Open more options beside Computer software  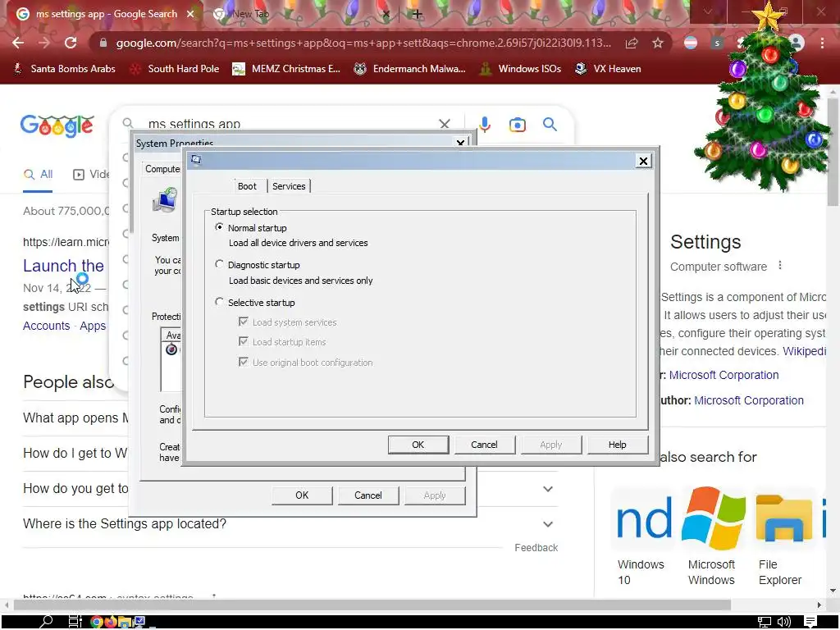click(780, 266)
